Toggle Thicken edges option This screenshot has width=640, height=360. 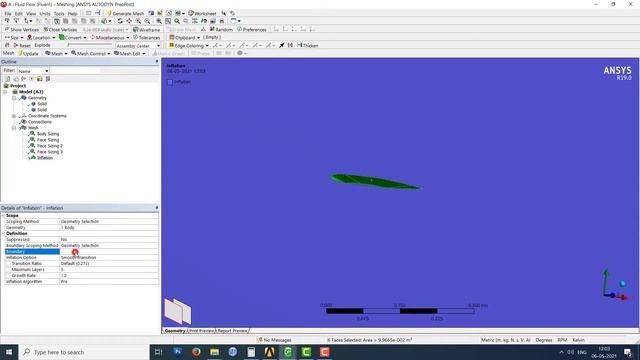pyautogui.click(x=307, y=45)
